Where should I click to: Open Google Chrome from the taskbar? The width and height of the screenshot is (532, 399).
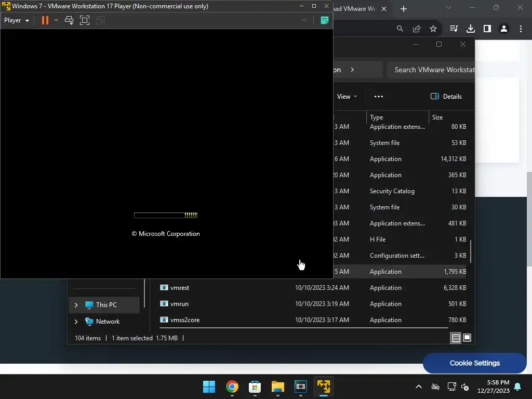[x=232, y=387]
